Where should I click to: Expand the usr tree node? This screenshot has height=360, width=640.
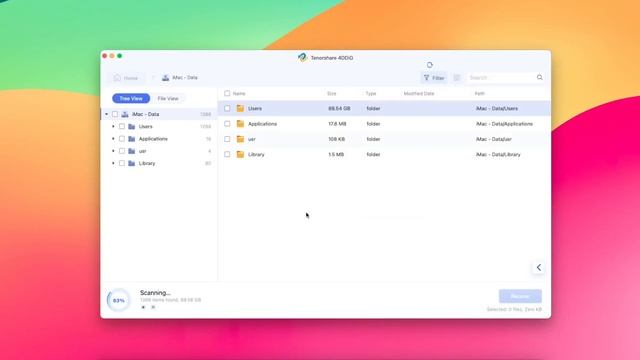(x=113, y=151)
